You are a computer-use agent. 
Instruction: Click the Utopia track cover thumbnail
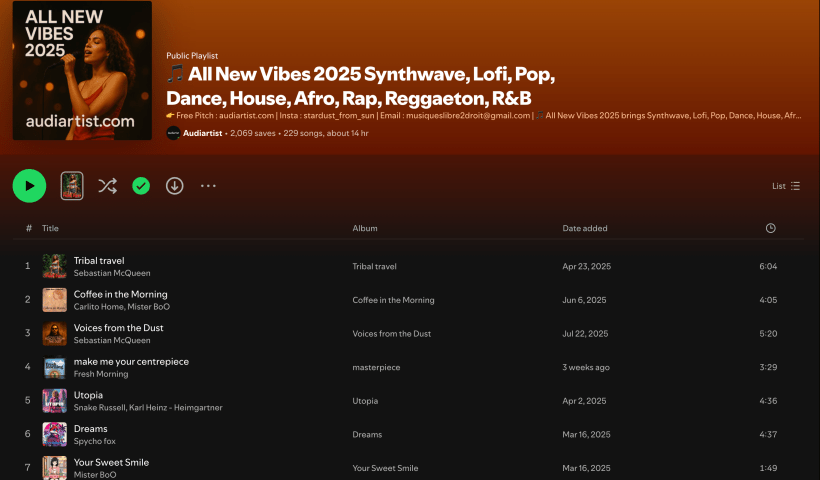point(55,401)
